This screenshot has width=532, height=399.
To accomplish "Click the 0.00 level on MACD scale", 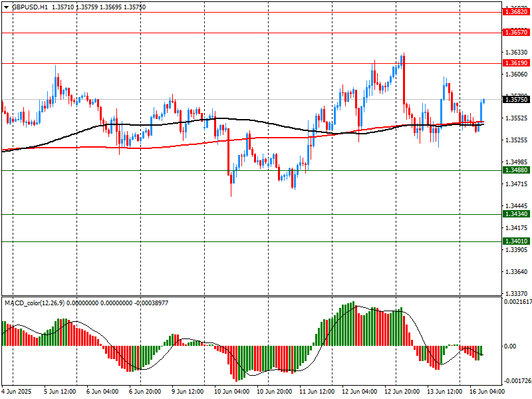I will pos(510,346).
